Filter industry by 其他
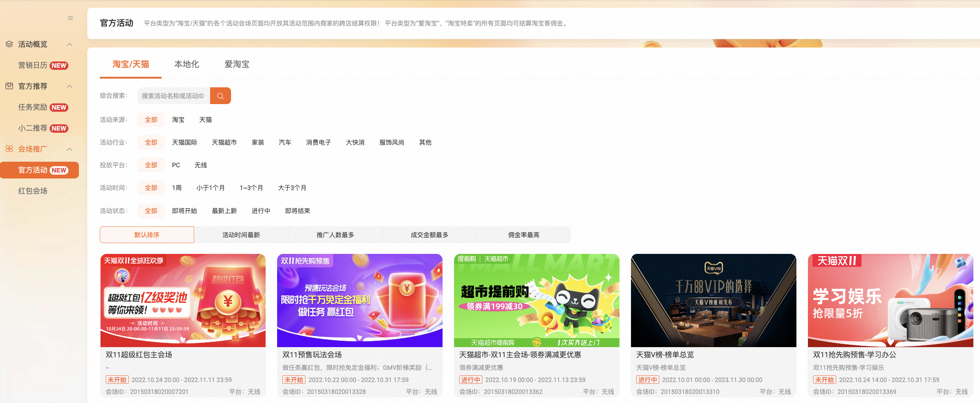The image size is (980, 403). [x=425, y=142]
